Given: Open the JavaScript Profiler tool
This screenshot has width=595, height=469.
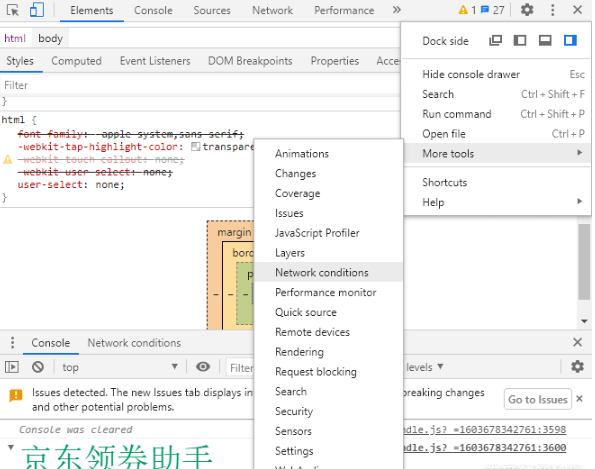Looking at the screenshot, I should tap(328, 233).
